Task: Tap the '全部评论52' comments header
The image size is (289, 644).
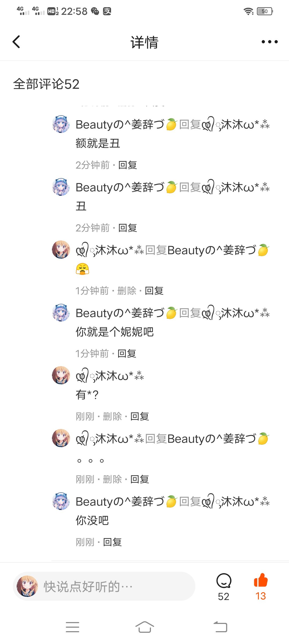Action: 46,84
